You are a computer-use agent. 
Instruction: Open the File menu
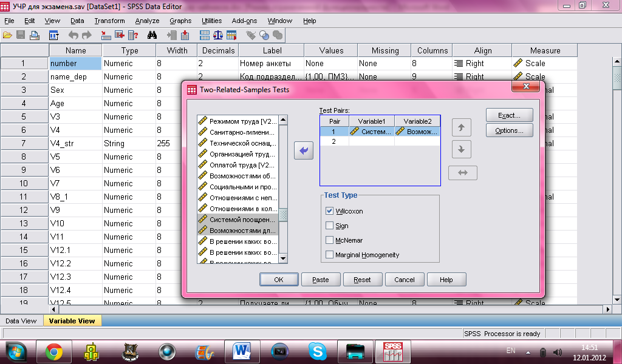[9, 21]
